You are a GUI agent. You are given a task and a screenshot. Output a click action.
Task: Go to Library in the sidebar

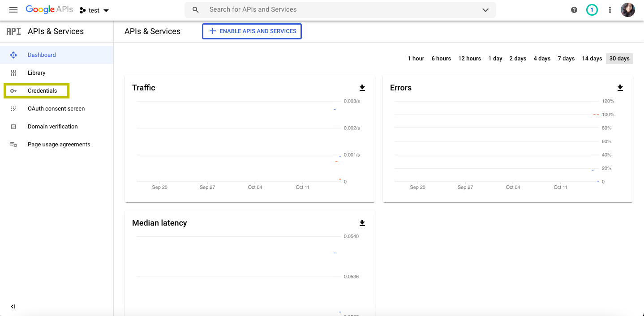tap(36, 73)
